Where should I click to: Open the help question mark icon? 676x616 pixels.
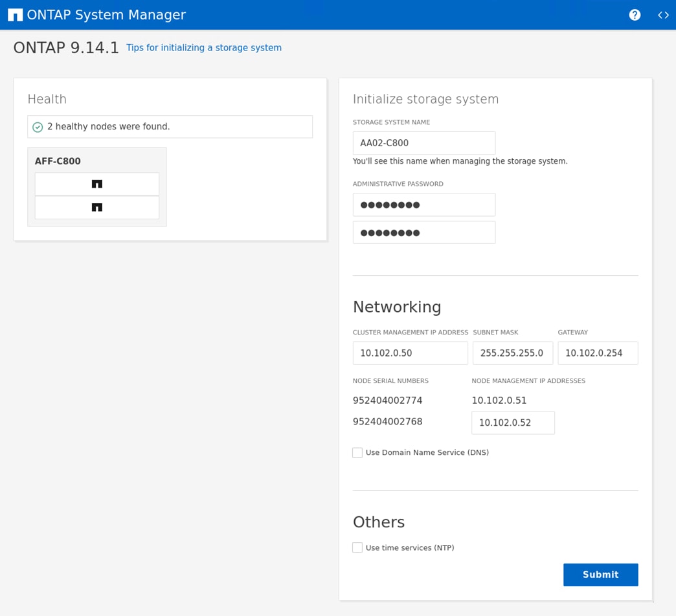[x=635, y=15]
